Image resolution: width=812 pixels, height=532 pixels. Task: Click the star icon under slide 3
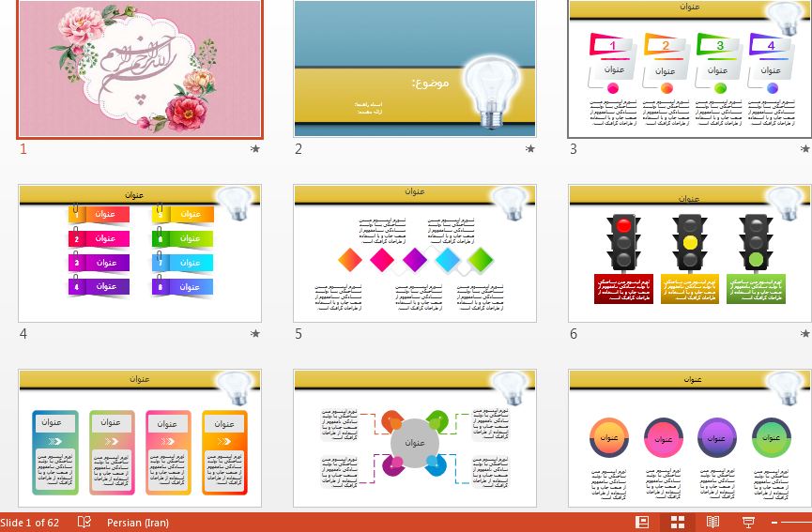[x=805, y=149]
